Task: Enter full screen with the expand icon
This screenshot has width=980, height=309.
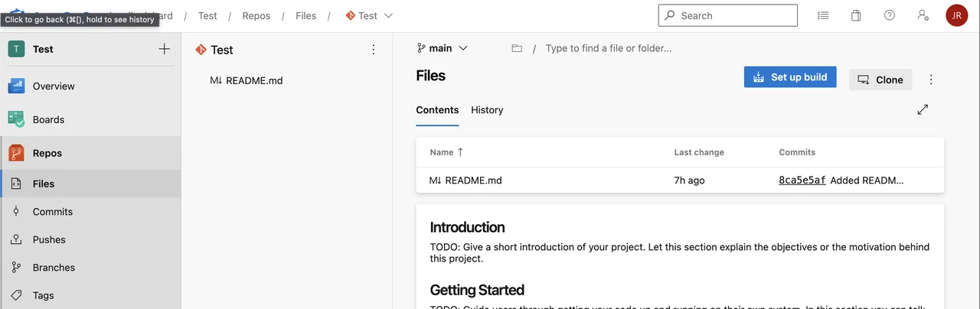Action: tap(923, 110)
